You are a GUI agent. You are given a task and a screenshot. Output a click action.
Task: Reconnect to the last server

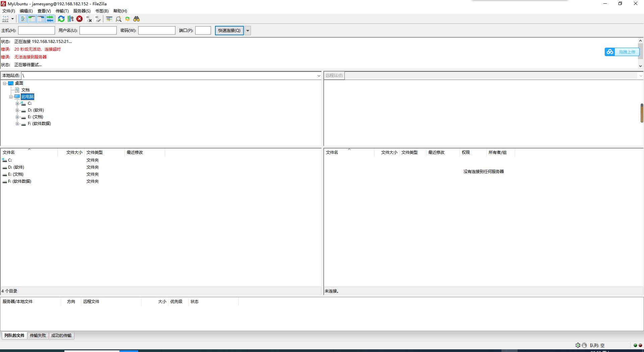click(x=98, y=19)
